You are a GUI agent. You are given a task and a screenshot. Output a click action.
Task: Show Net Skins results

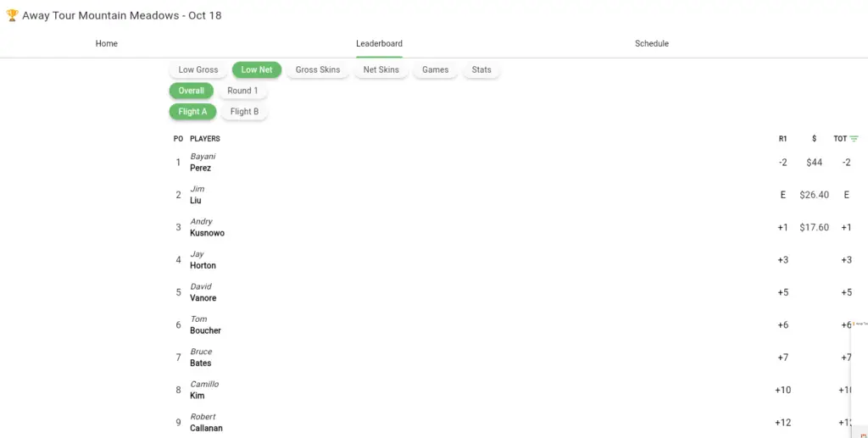[381, 69]
